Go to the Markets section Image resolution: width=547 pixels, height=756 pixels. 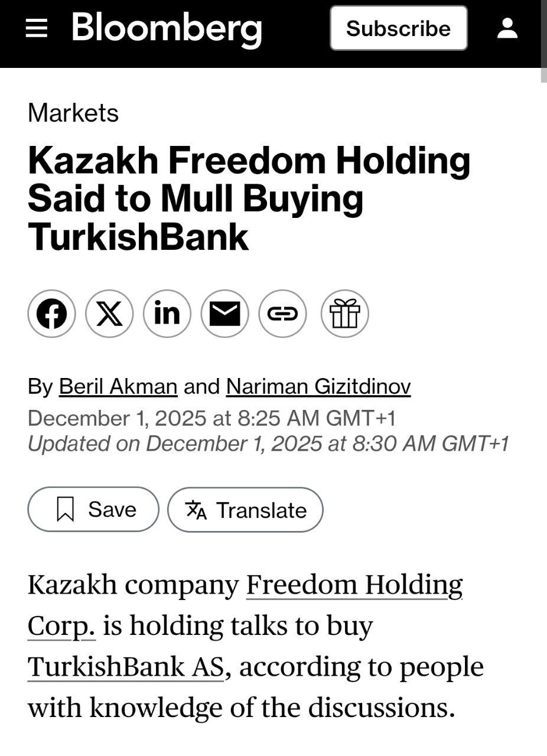73,113
